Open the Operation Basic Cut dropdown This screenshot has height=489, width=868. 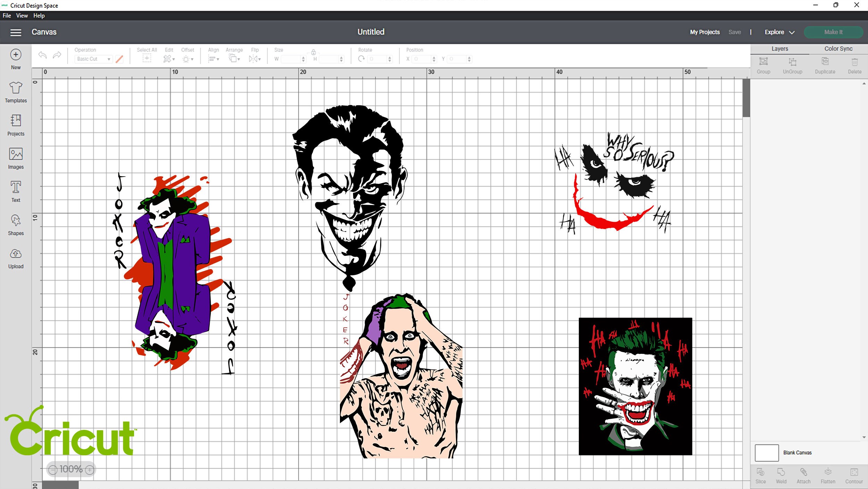tap(94, 59)
